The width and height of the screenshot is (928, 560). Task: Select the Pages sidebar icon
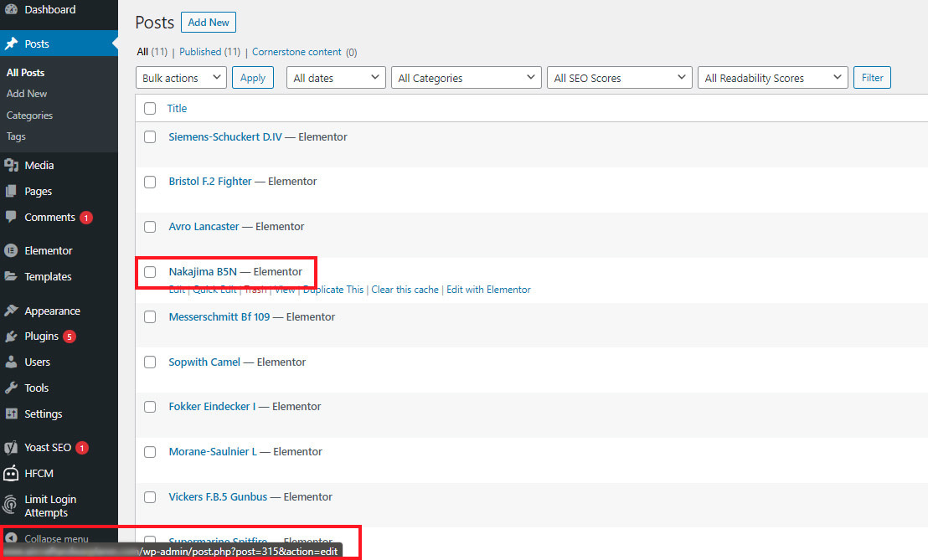[12, 191]
